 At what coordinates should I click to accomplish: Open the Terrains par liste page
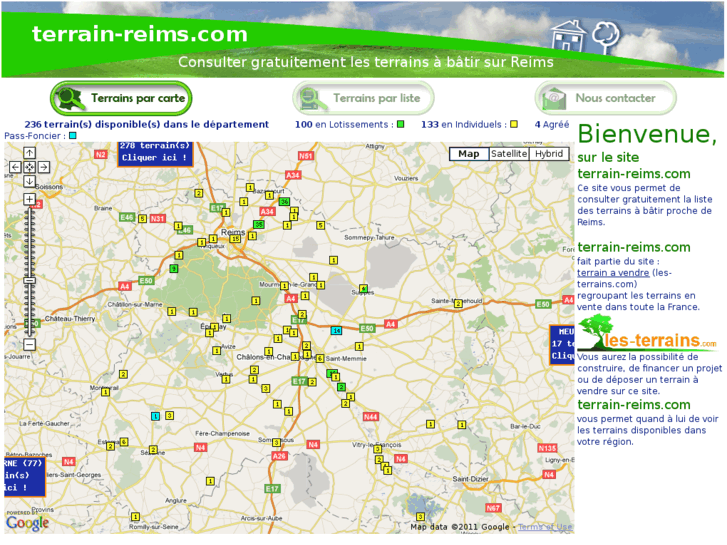(364, 98)
